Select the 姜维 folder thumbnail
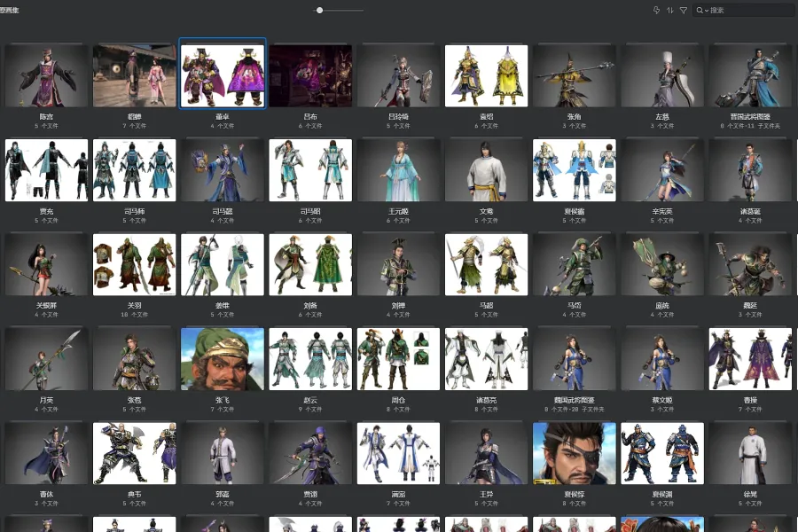The width and height of the screenshot is (798, 532). point(223,265)
